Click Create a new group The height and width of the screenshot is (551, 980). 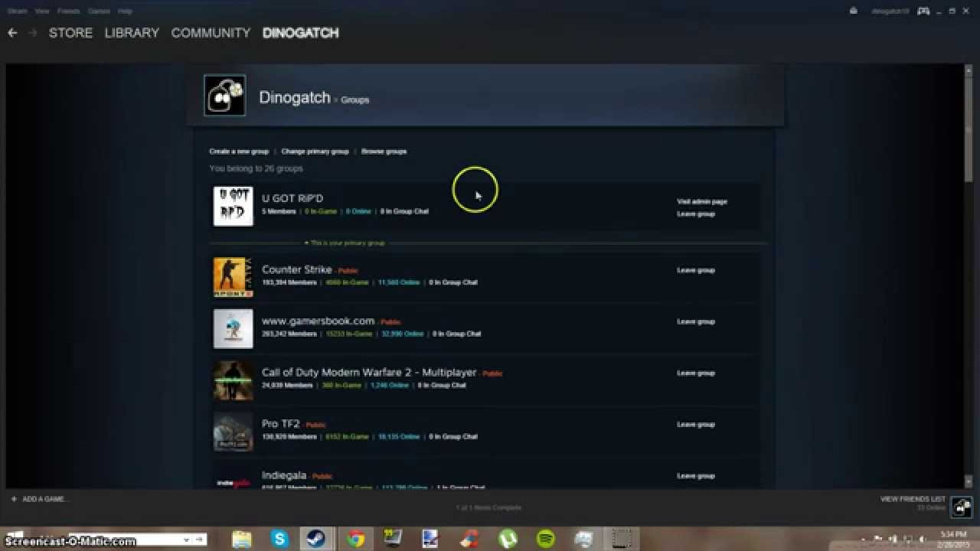coord(239,152)
